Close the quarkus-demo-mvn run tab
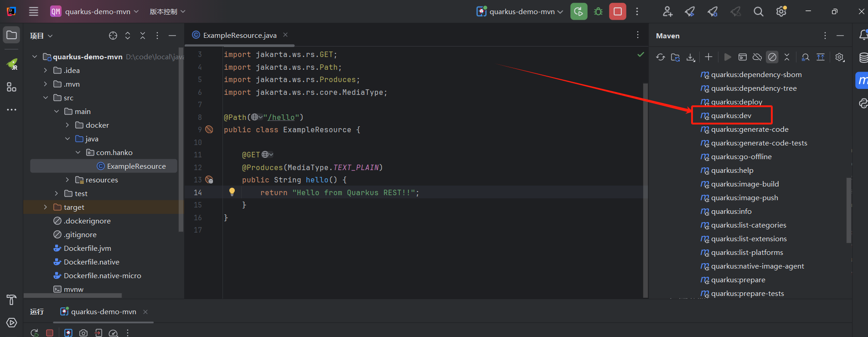Screen dimensions: 868x337 click(x=145, y=312)
